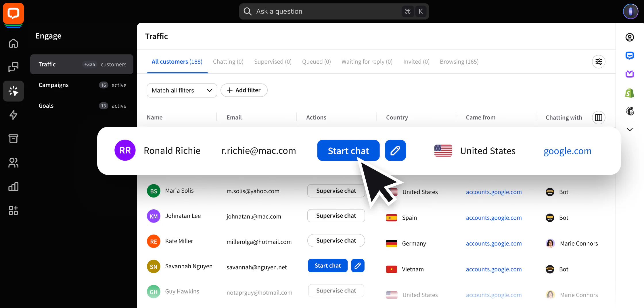Click the LiveChat logo top left
This screenshot has height=308, width=644.
(13, 14)
